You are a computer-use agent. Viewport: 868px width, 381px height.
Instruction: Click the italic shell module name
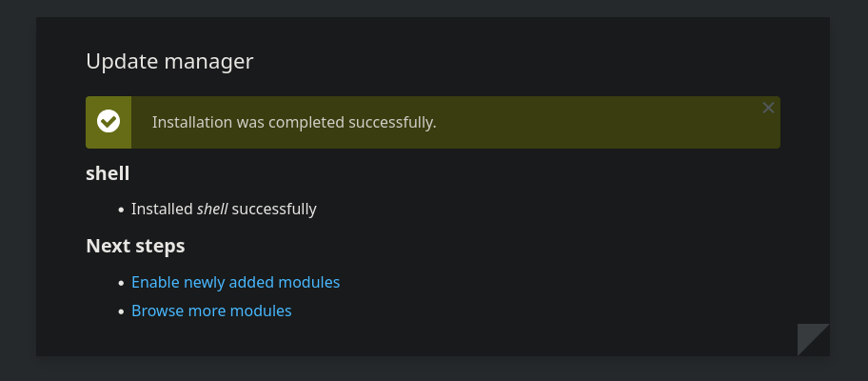212,210
